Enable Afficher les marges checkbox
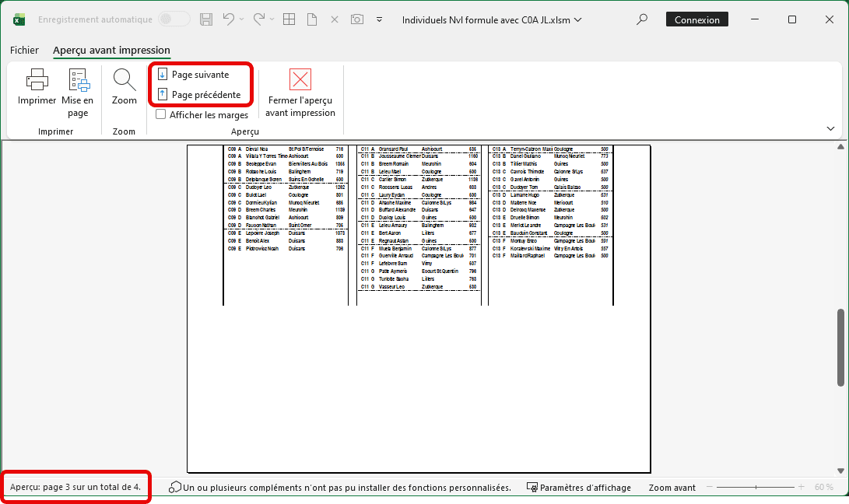The height and width of the screenshot is (504, 849). click(161, 115)
